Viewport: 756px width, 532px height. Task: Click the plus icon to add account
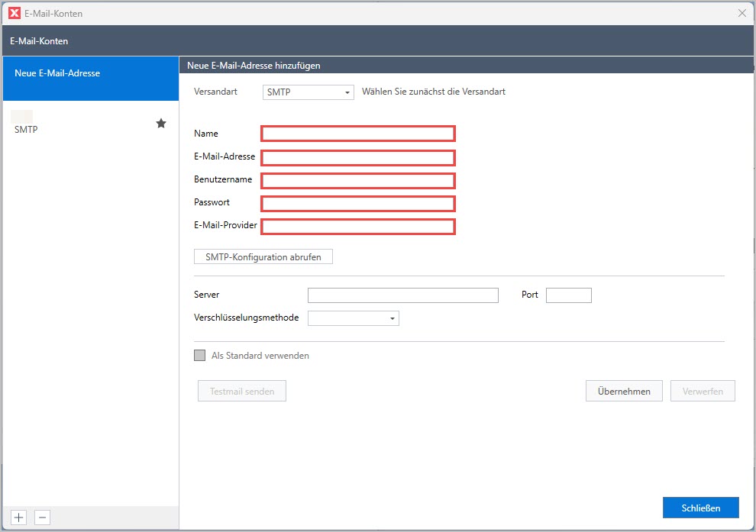(19, 517)
